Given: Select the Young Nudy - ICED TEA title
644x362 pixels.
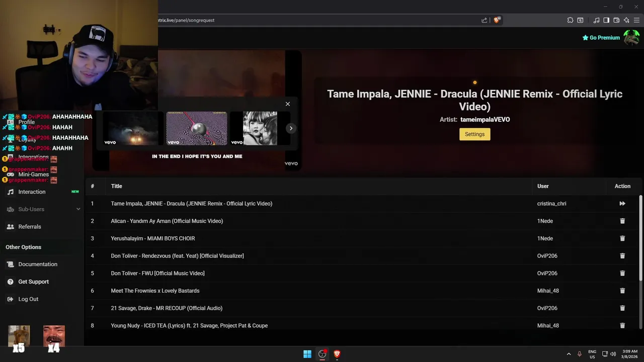Looking at the screenshot, I should pos(189,325).
